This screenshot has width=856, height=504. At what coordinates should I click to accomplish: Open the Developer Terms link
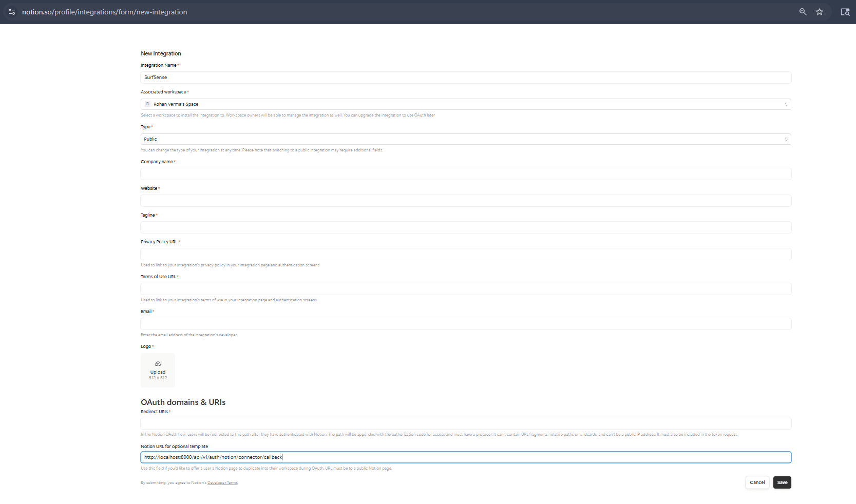point(222,482)
